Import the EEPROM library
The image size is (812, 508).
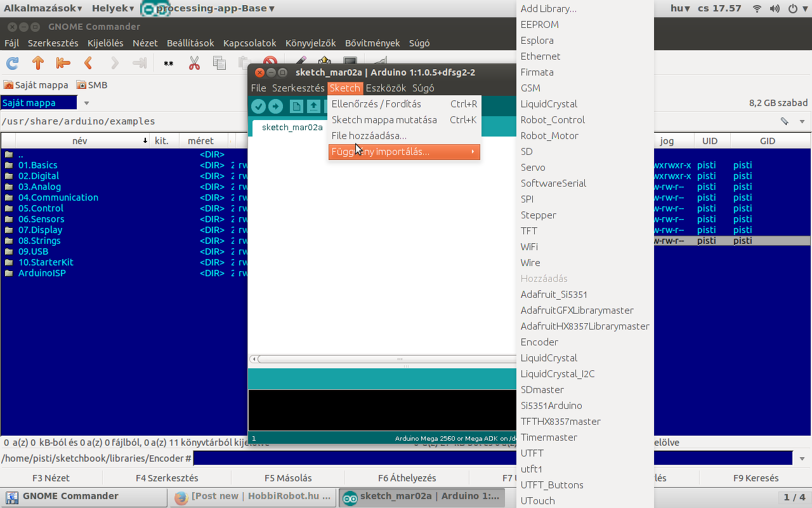coord(585,25)
